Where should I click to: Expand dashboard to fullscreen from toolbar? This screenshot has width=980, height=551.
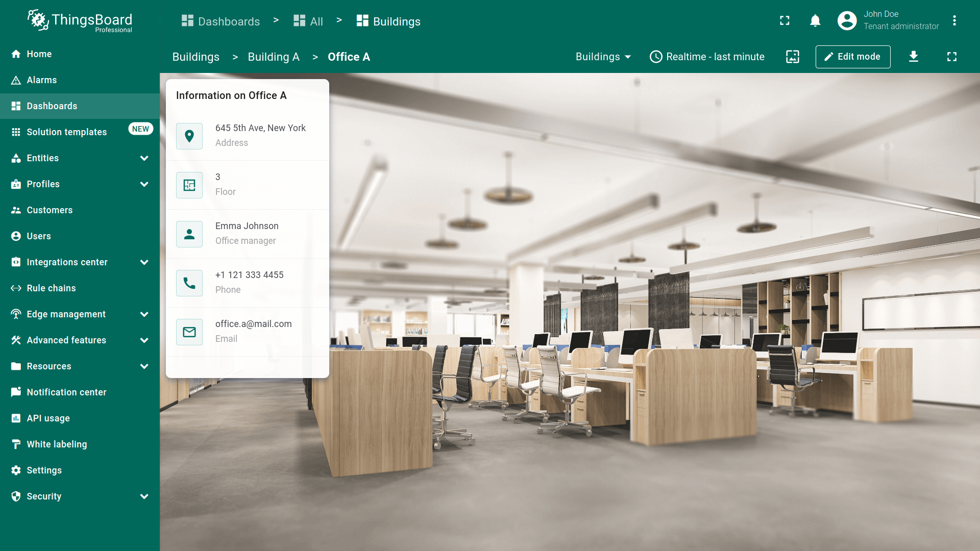pyautogui.click(x=951, y=57)
